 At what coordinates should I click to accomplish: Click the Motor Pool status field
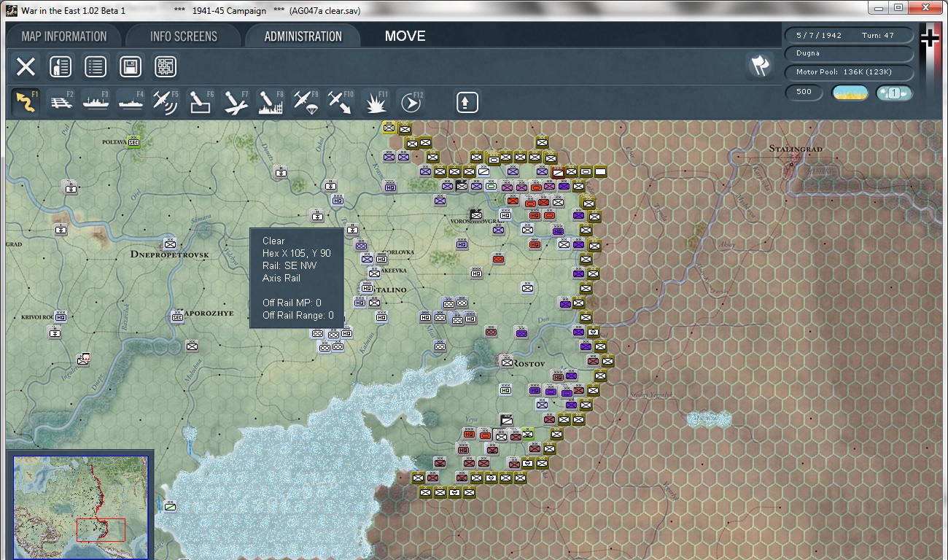(x=850, y=72)
